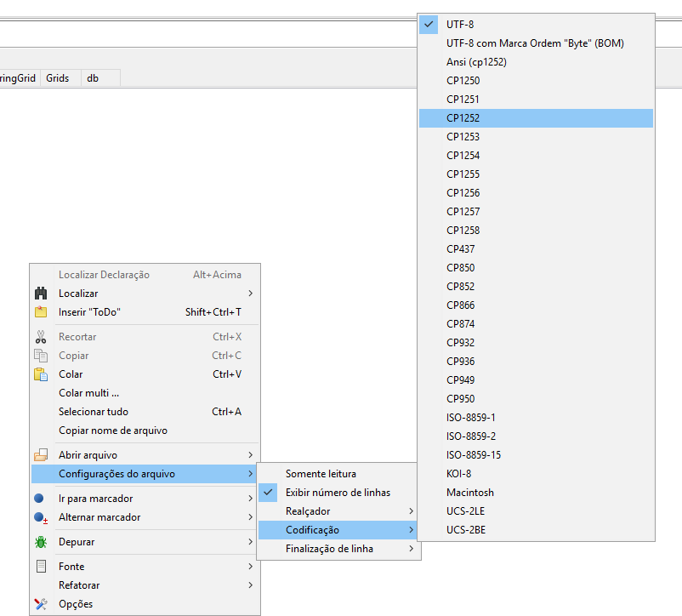Select CP936 encoding
682x616 pixels.
coord(536,361)
